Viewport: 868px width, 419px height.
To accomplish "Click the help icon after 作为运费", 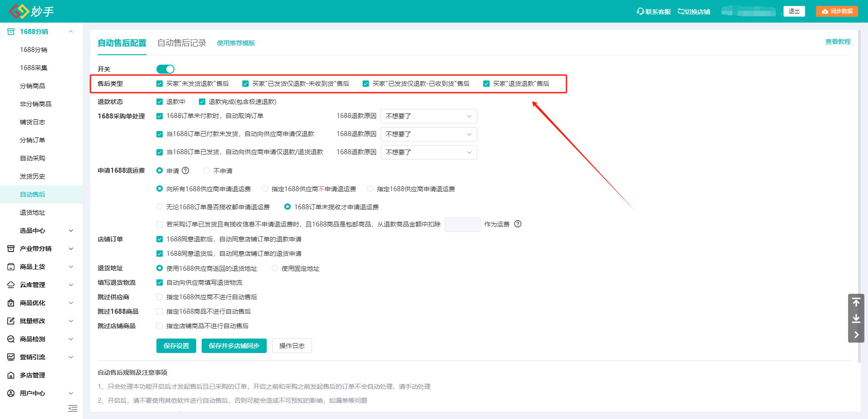I will pos(518,224).
